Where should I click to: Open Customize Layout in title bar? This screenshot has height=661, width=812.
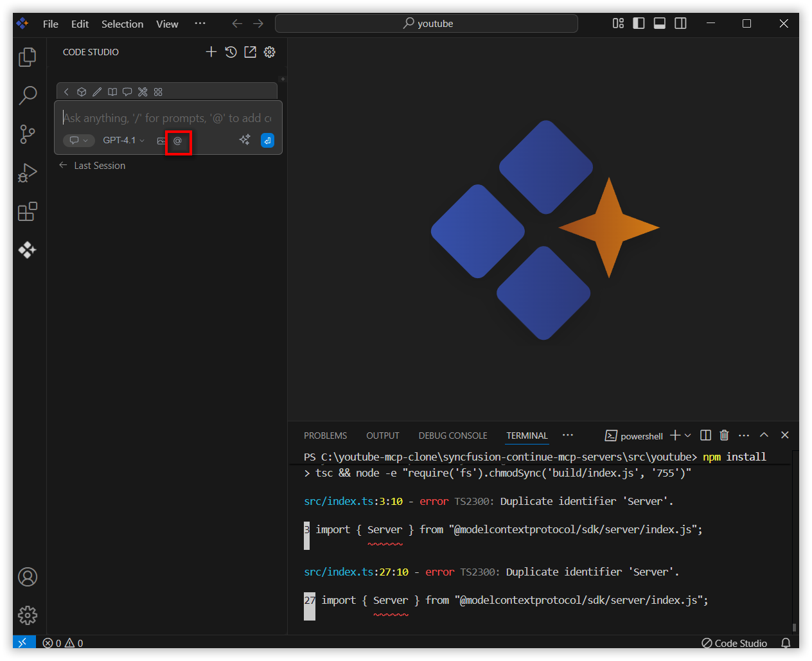618,23
